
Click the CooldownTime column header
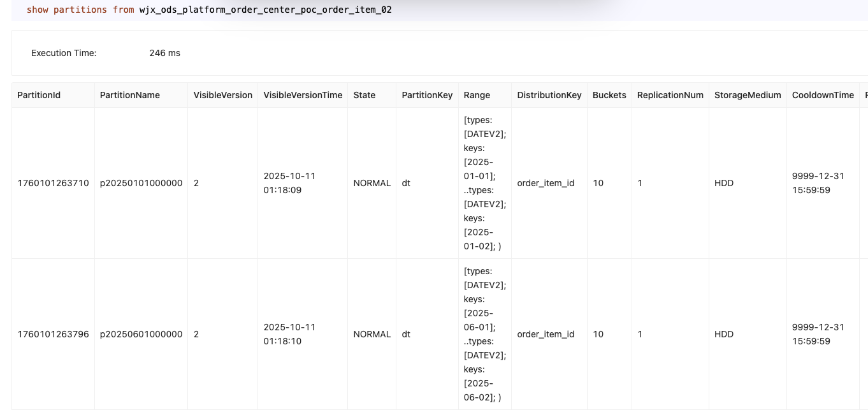tap(823, 95)
